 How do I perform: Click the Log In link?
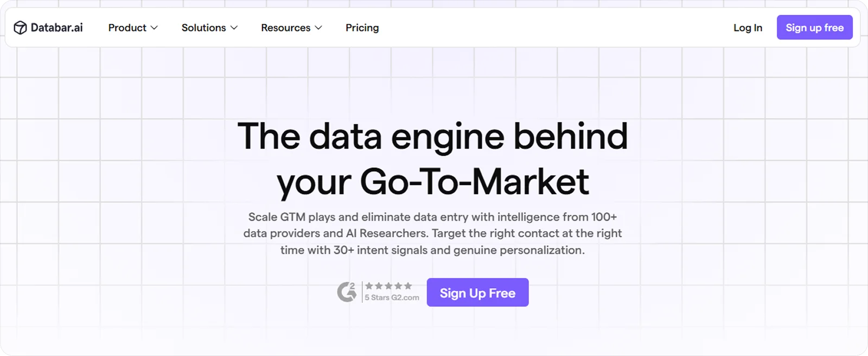tap(748, 27)
